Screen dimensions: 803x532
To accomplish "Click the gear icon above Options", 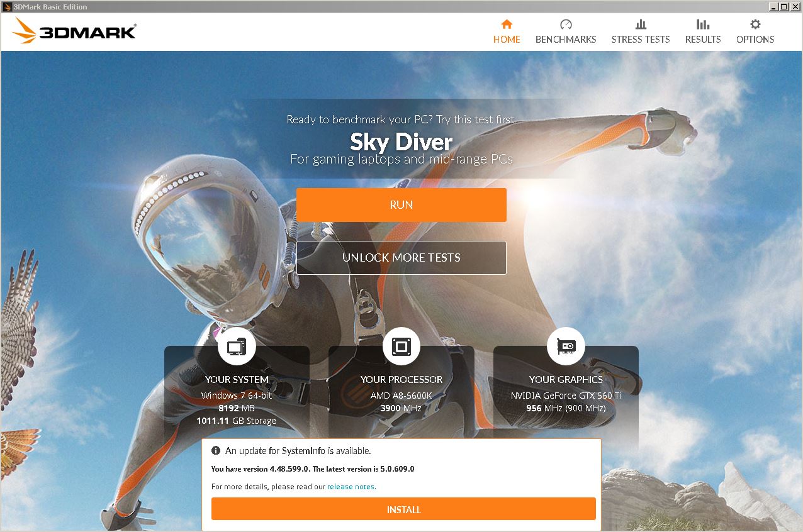I will 755,24.
